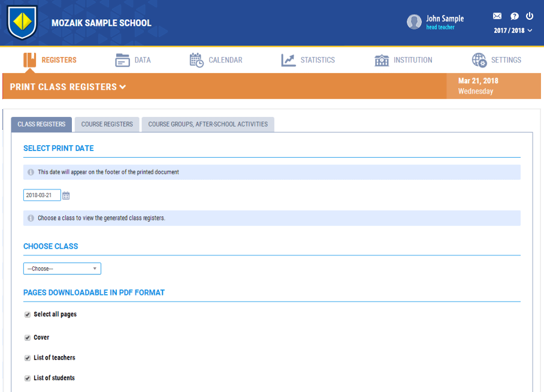Viewport: 544px width, 392px height.
Task: Open Course Groups, After-School Activities tab
Action: click(x=208, y=125)
